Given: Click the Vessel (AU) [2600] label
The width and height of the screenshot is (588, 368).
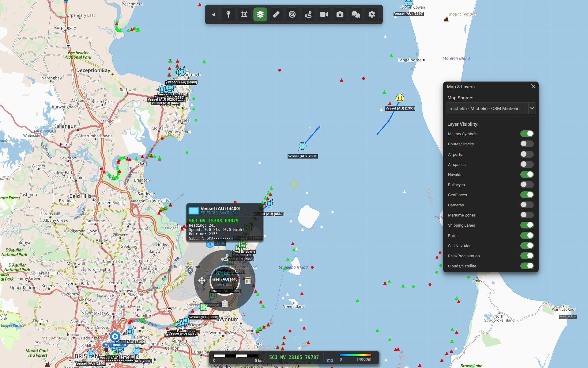Looking at the screenshot, I should pyautogui.click(x=303, y=156).
